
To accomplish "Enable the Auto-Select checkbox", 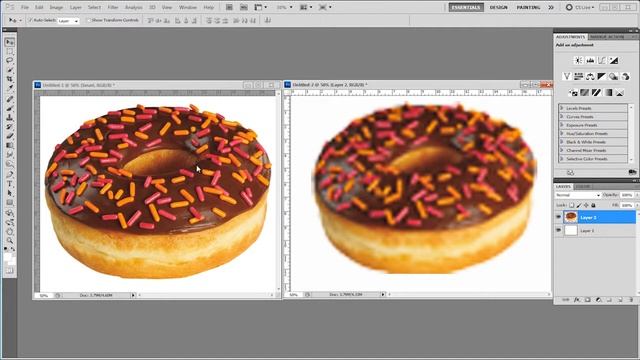I will tap(30, 20).
